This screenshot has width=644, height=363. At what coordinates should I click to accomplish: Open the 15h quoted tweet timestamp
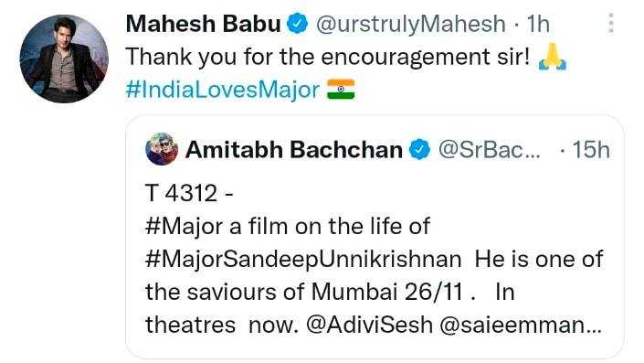click(x=591, y=150)
